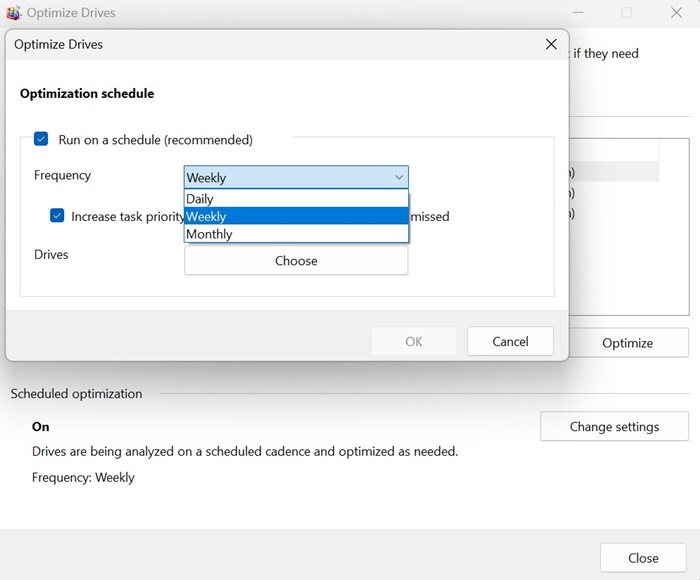Open Change settings for scheduled optimization
700x580 pixels.
pos(614,426)
